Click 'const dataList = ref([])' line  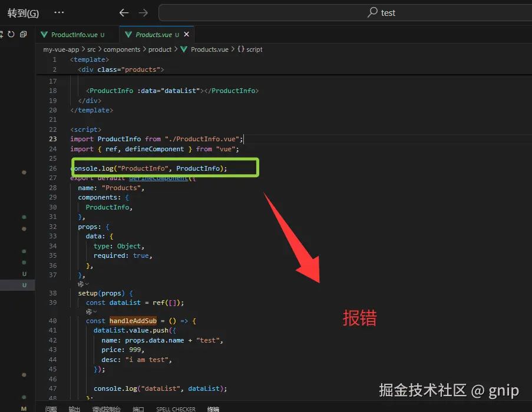[135, 303]
